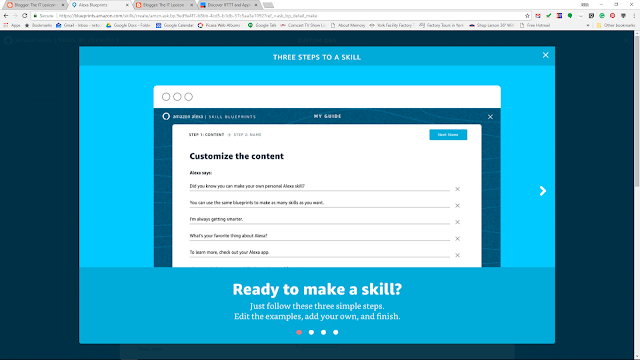Switch to the Discover IFTTT tab

[x=229, y=5]
